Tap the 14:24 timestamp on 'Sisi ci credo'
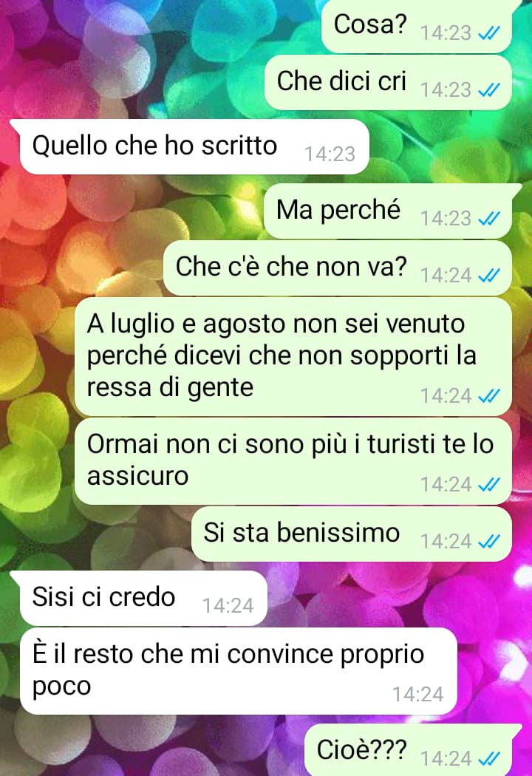Screen dimensions: 532x776 pos(228,606)
